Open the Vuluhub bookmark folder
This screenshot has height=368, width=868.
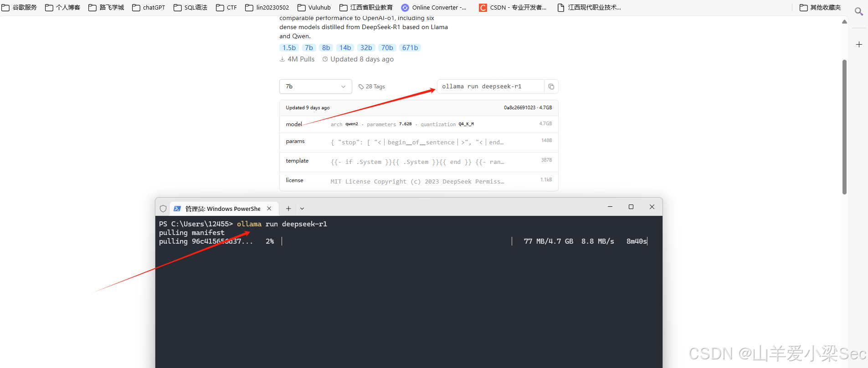pyautogui.click(x=314, y=7)
